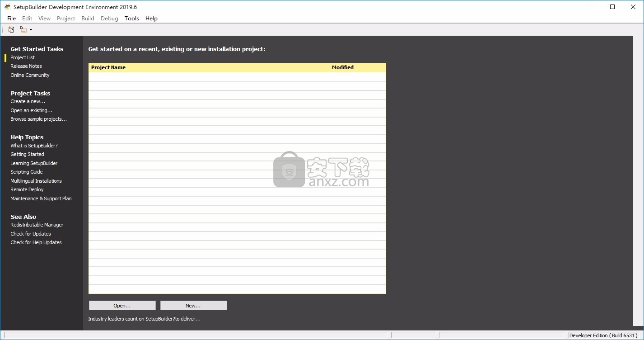Open the Getting Started help topic

pos(27,154)
